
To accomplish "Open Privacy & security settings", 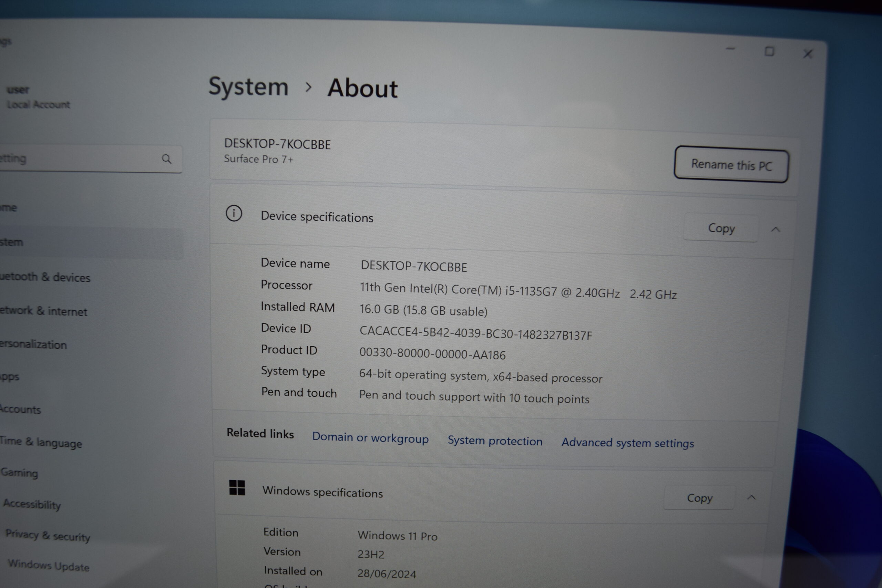I will click(x=48, y=536).
